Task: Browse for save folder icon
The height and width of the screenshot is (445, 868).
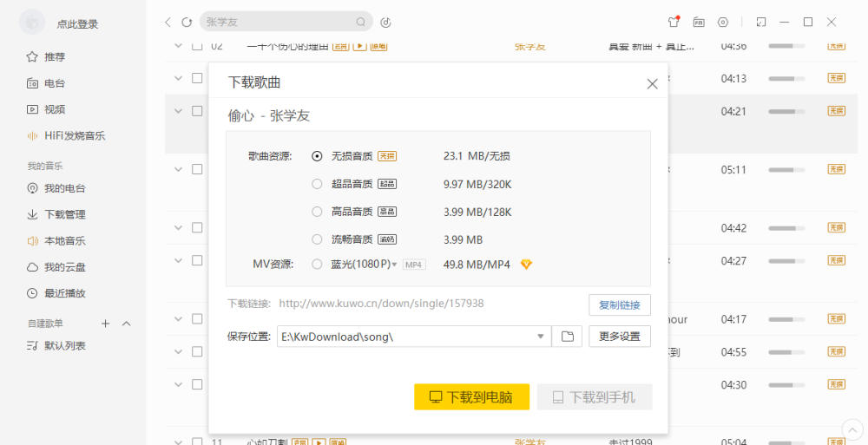Action: 568,337
